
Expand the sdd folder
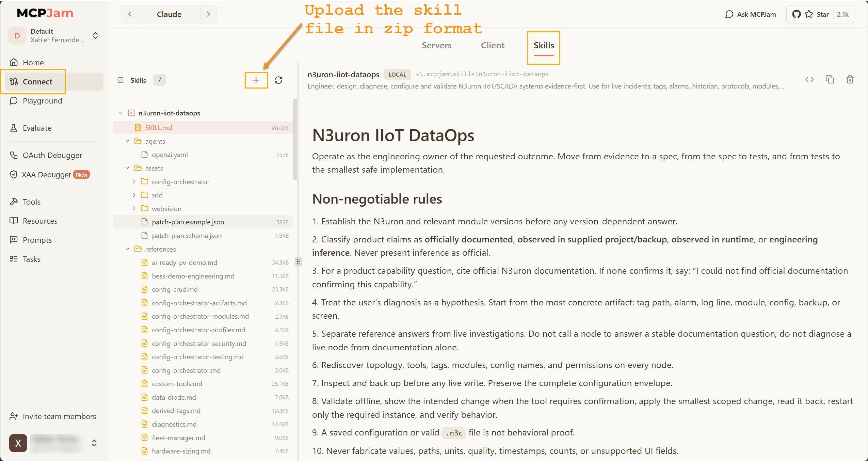[x=134, y=195]
